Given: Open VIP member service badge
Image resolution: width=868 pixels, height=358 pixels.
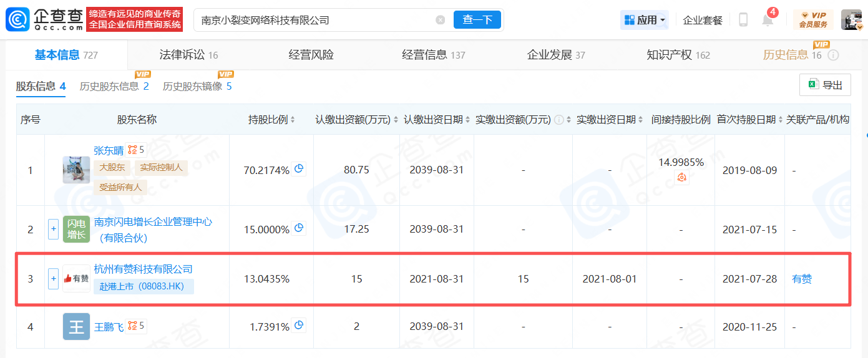Looking at the screenshot, I should (812, 20).
